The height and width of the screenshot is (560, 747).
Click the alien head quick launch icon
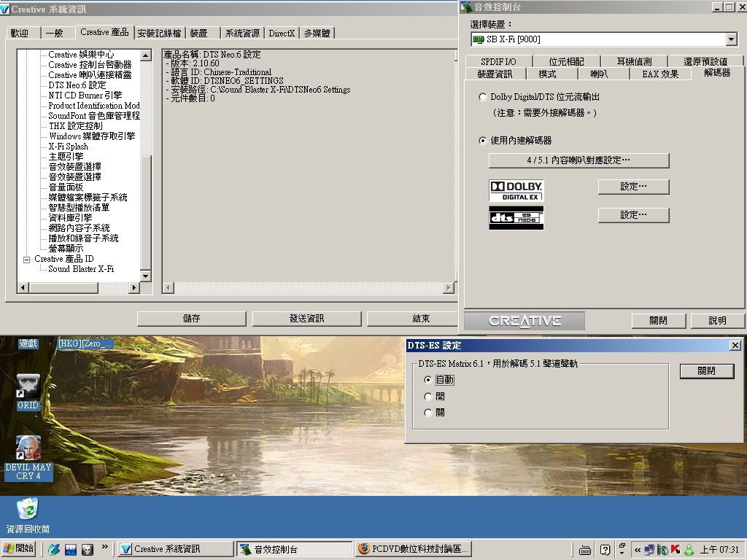coord(88,549)
